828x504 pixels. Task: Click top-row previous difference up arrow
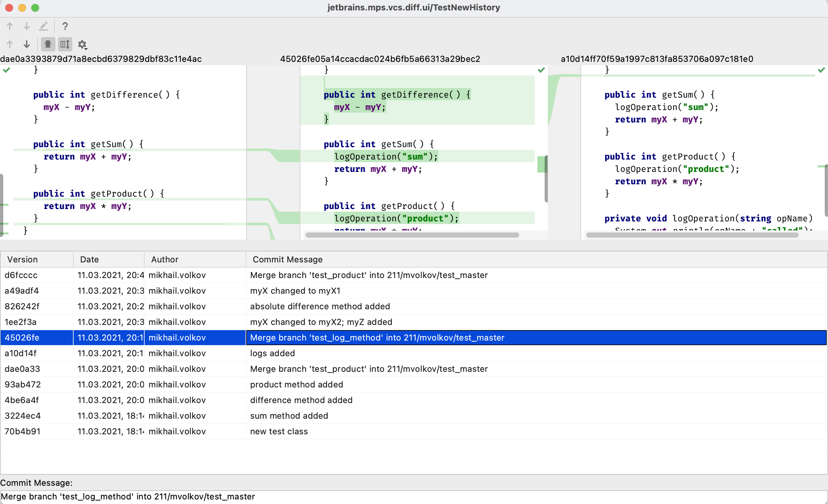tap(10, 26)
